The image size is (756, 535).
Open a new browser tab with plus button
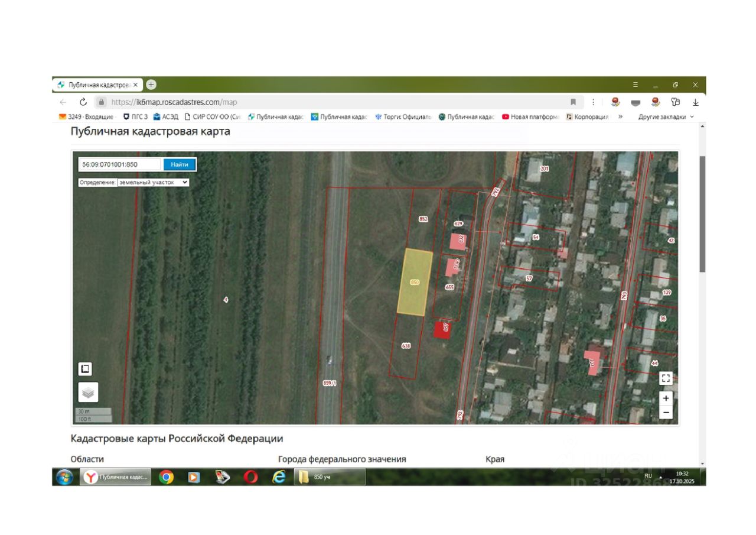[151, 85]
